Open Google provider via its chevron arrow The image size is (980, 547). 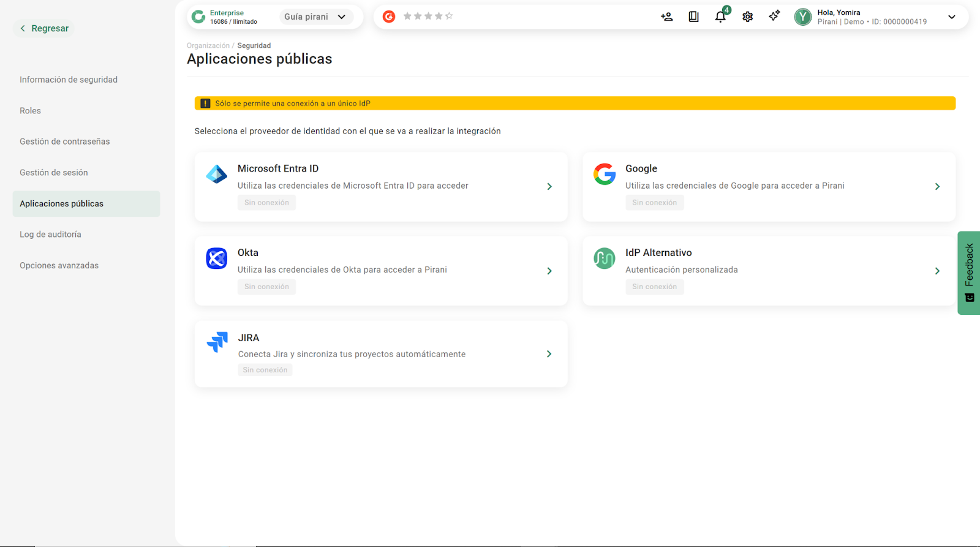(x=937, y=186)
